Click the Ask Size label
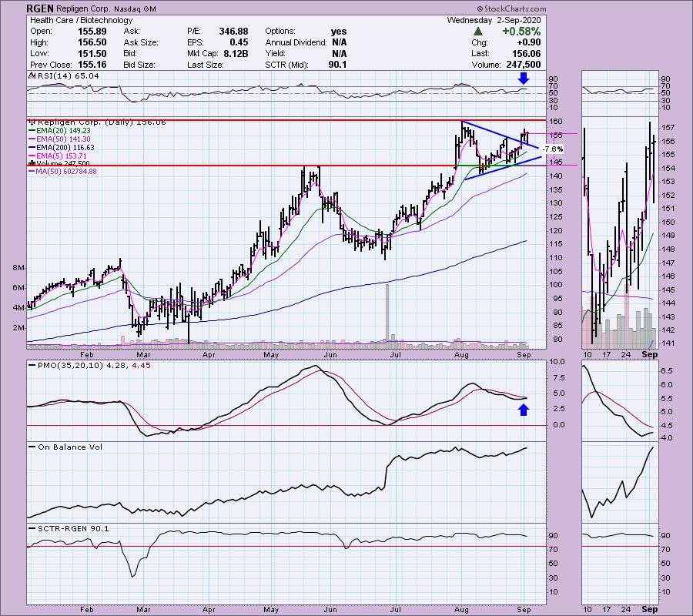This screenshot has width=693, height=616. [141, 42]
